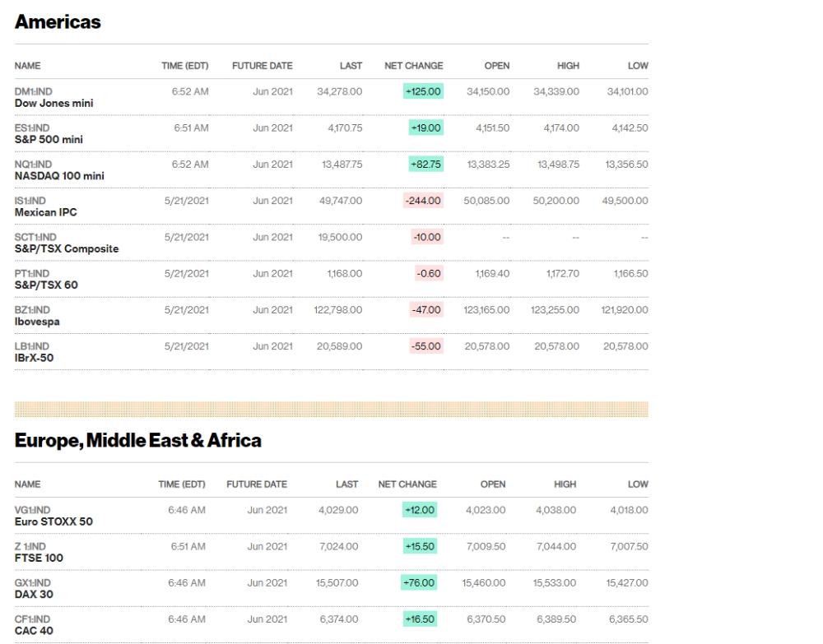Click the Mexican IPC -244.00 change
This screenshot has height=644, width=823.
pyautogui.click(x=424, y=201)
